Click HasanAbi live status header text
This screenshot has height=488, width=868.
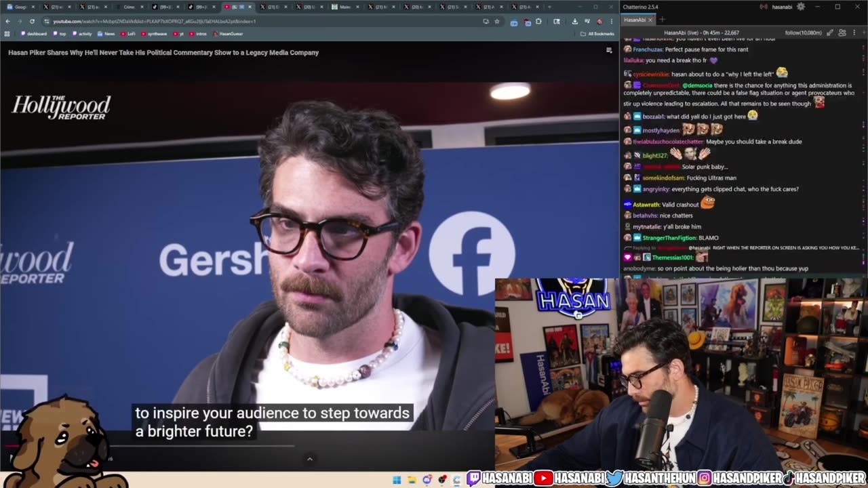coord(701,33)
